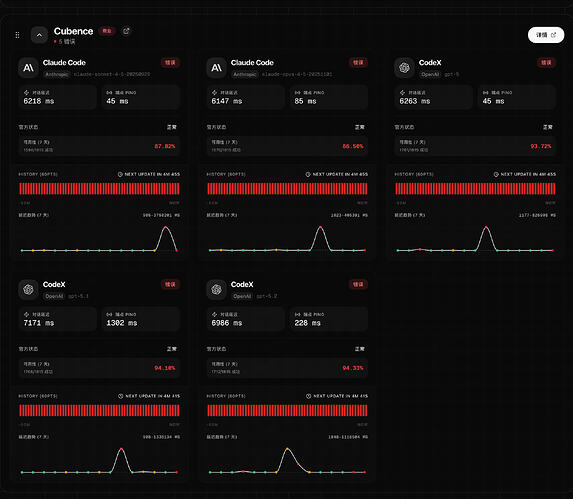Image resolution: width=573 pixels, height=499 pixels.
Task: Click the next-update clock icon on the gpt-5 card
Action: [496, 175]
